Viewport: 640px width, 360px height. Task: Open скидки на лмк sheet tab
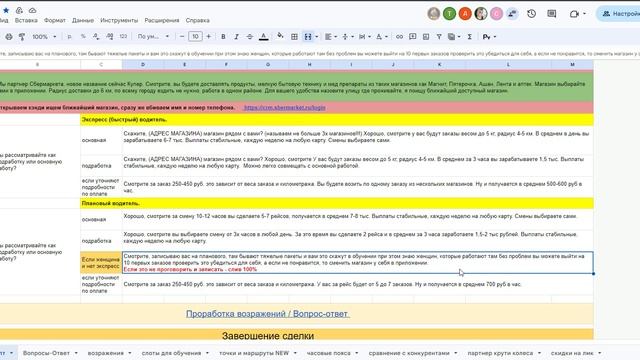(x=576, y=353)
